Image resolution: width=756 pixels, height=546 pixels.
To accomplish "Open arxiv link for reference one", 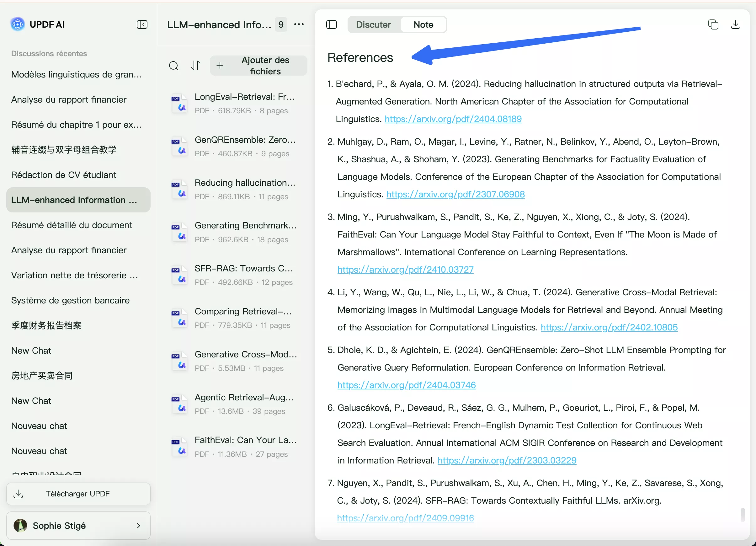I will (452, 119).
